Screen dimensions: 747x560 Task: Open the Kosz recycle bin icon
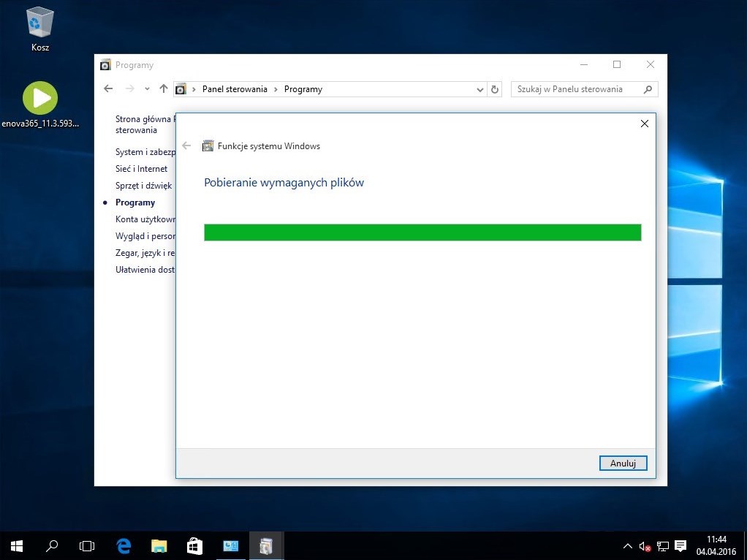click(40, 24)
